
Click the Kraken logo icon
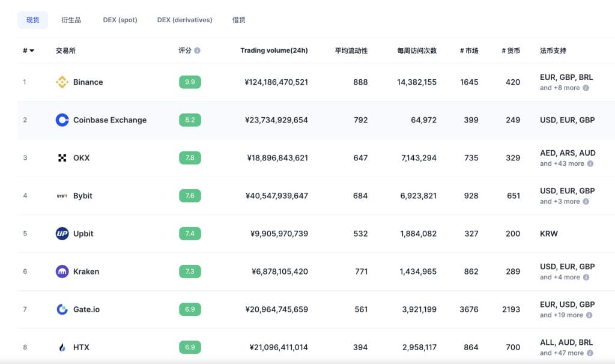pos(62,271)
